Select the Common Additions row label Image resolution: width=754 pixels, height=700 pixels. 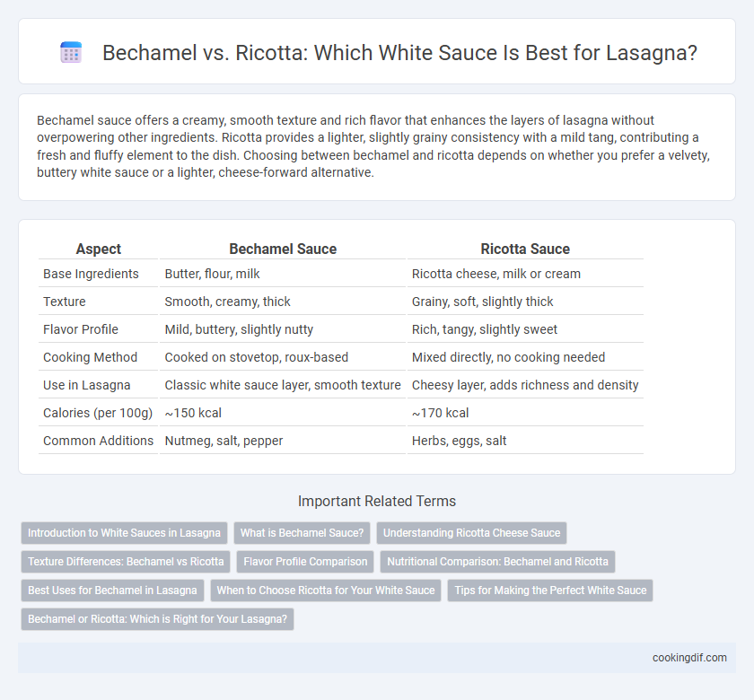coord(98,441)
